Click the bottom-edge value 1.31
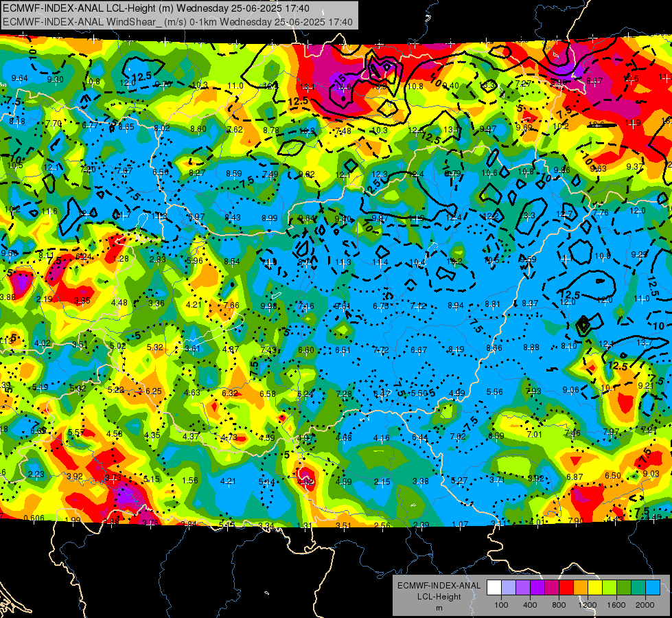 pyautogui.click(x=304, y=526)
